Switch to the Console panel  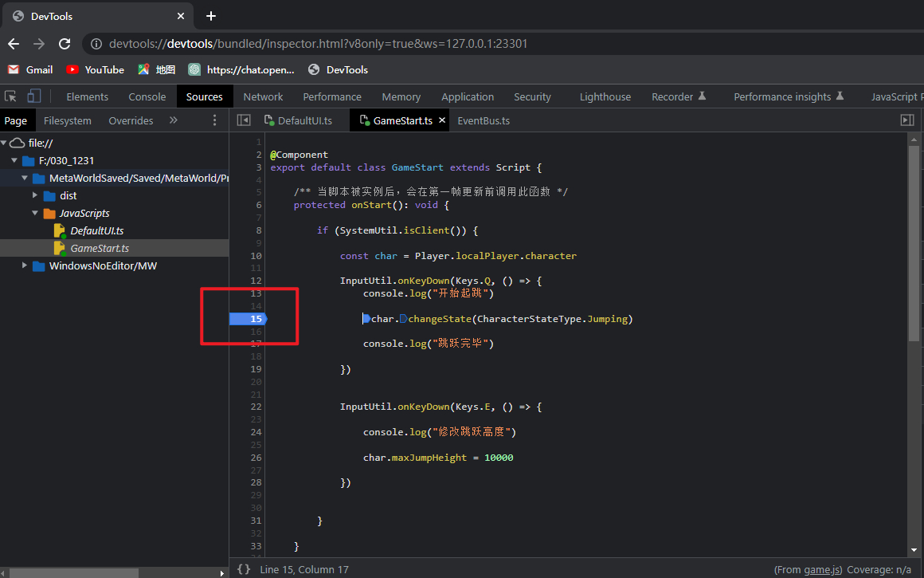coord(147,96)
